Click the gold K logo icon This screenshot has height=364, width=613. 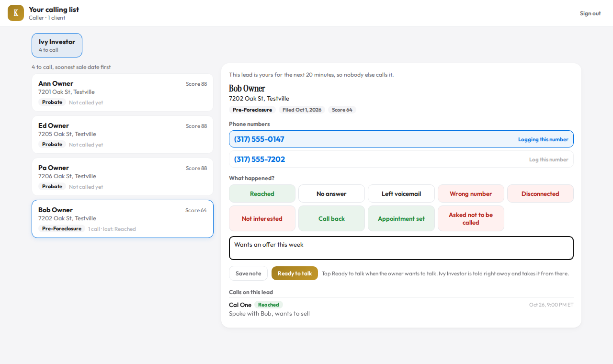tap(16, 13)
